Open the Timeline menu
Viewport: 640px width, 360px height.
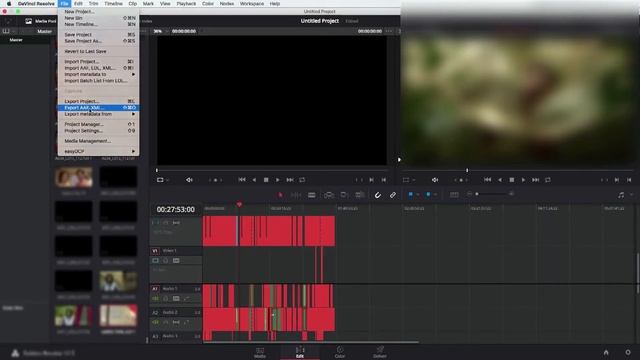click(113, 4)
